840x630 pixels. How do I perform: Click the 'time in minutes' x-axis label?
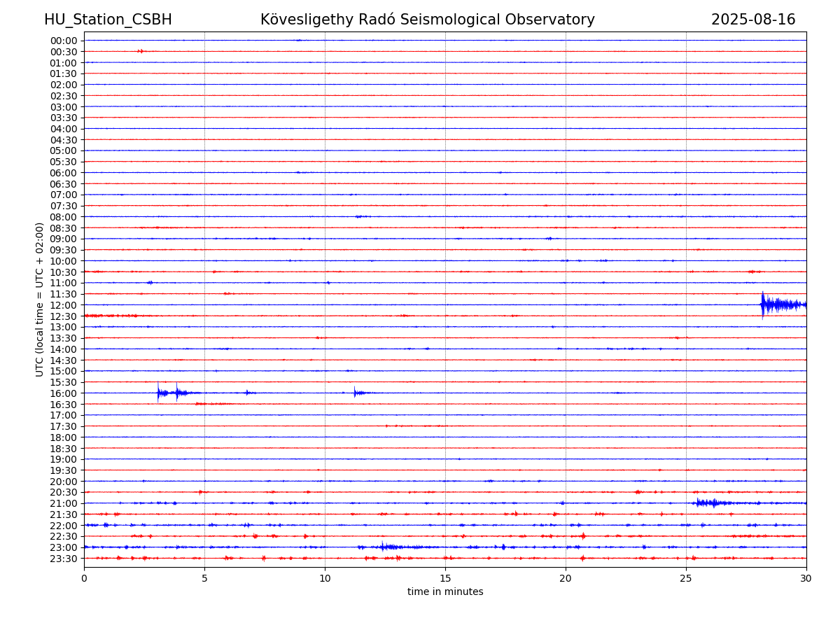[445, 592]
